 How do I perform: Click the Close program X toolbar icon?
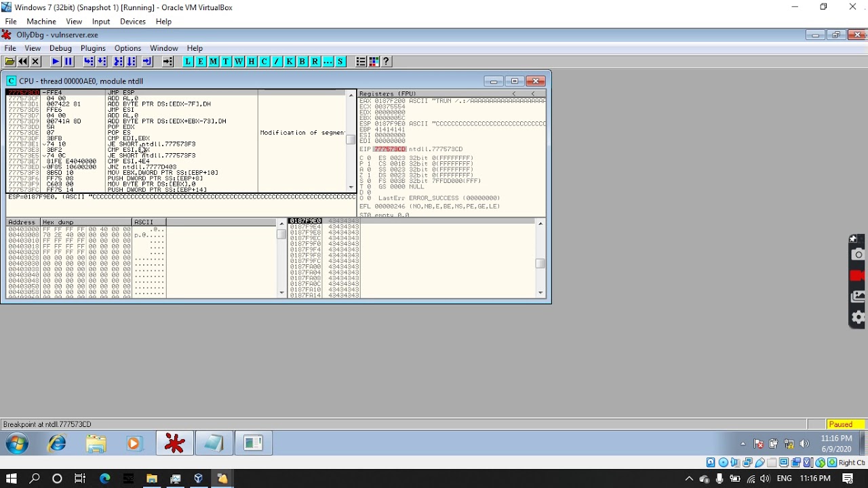[x=35, y=62]
